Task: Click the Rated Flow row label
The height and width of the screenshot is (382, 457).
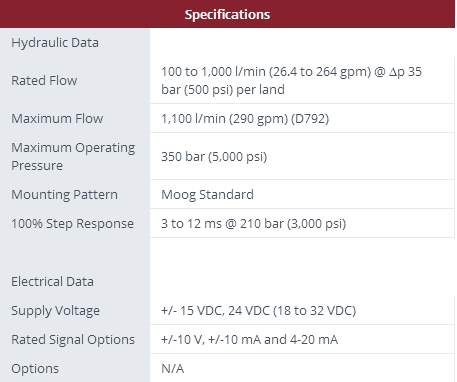Action: (44, 80)
